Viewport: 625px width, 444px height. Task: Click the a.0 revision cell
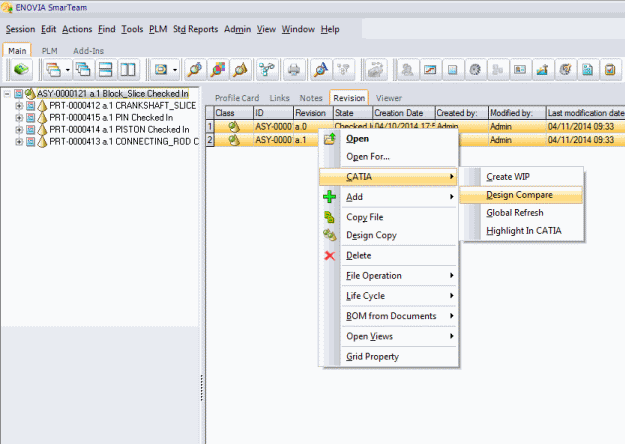(305, 126)
